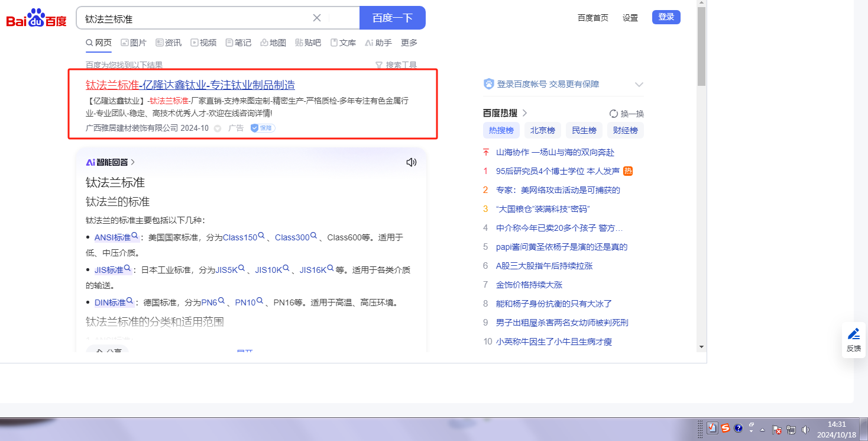
Task: Click the page's vertical scrollbar thumb
Action: (701, 47)
